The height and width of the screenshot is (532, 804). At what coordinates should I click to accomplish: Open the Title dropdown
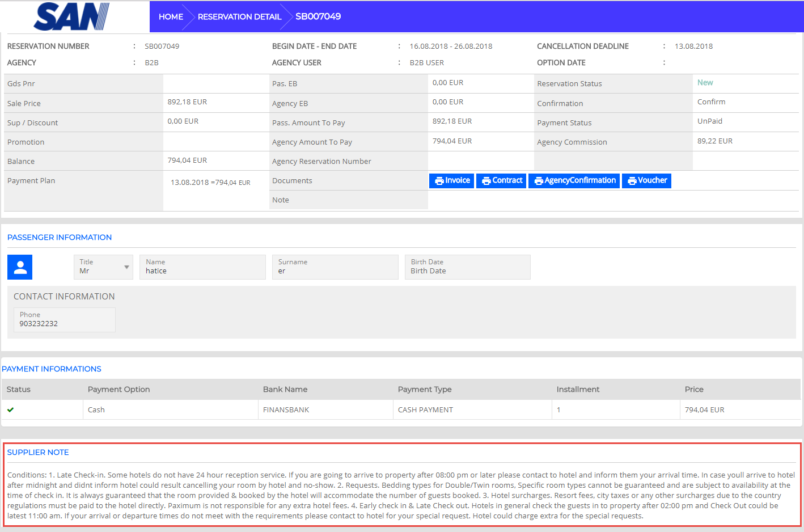[x=103, y=267]
